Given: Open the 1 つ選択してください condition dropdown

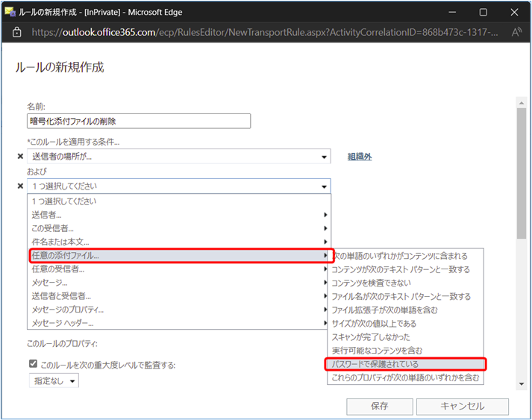Looking at the screenshot, I should tap(179, 187).
